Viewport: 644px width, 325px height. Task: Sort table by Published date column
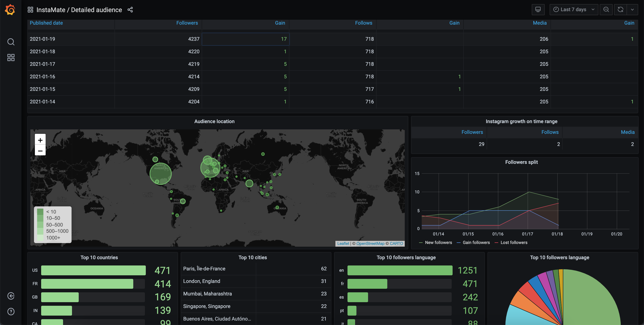click(46, 23)
